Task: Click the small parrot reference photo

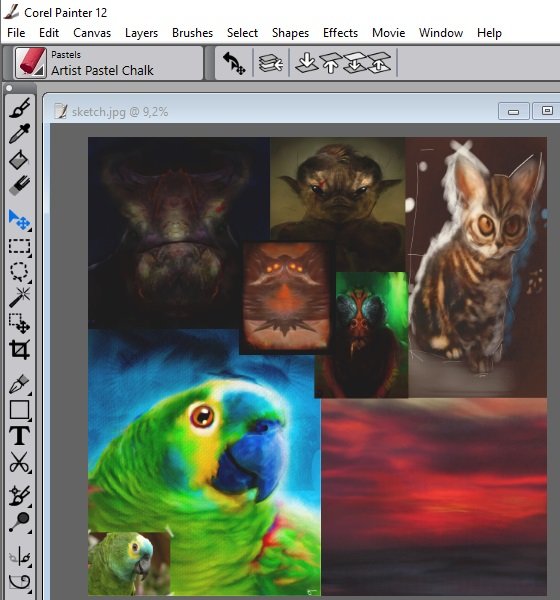Action: click(x=129, y=563)
